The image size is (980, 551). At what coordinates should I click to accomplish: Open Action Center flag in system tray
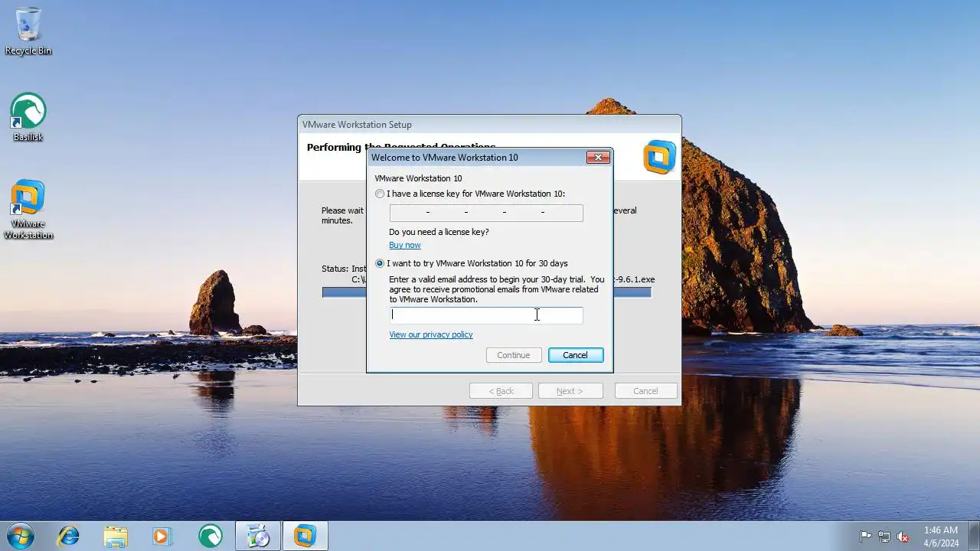point(866,536)
